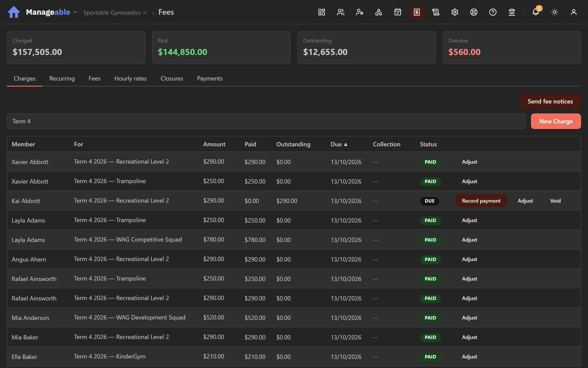Adjust Xavier Abbott's Trampoline charge
Image resolution: width=588 pixels, height=368 pixels.
[x=470, y=181]
